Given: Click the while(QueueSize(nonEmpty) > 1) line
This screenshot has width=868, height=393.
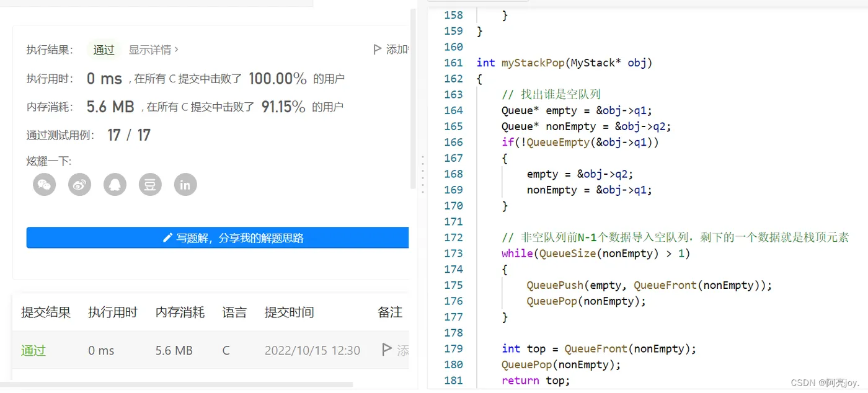Looking at the screenshot, I should pyautogui.click(x=596, y=253).
